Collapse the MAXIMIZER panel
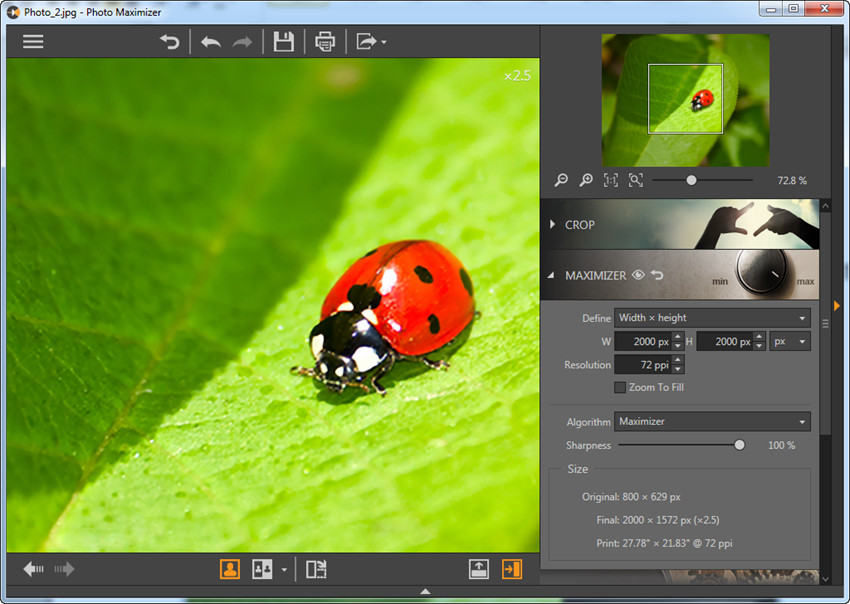The image size is (850, 604). 551,275
